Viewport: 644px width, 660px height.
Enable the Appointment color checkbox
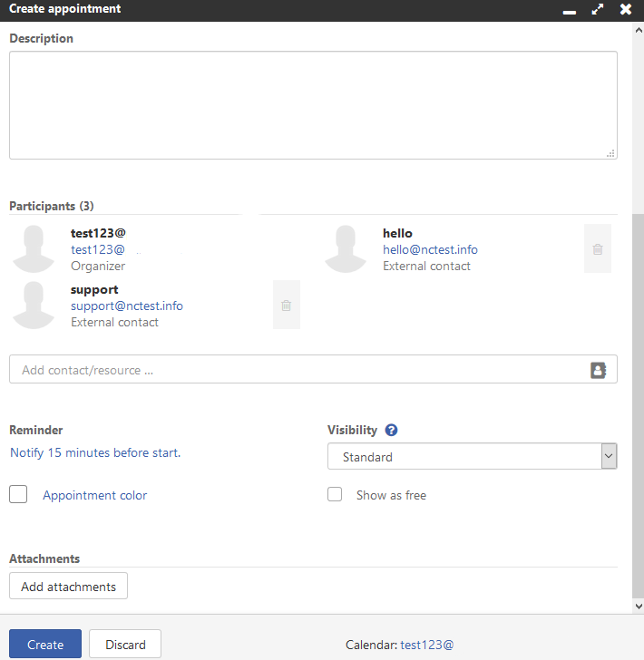point(18,494)
